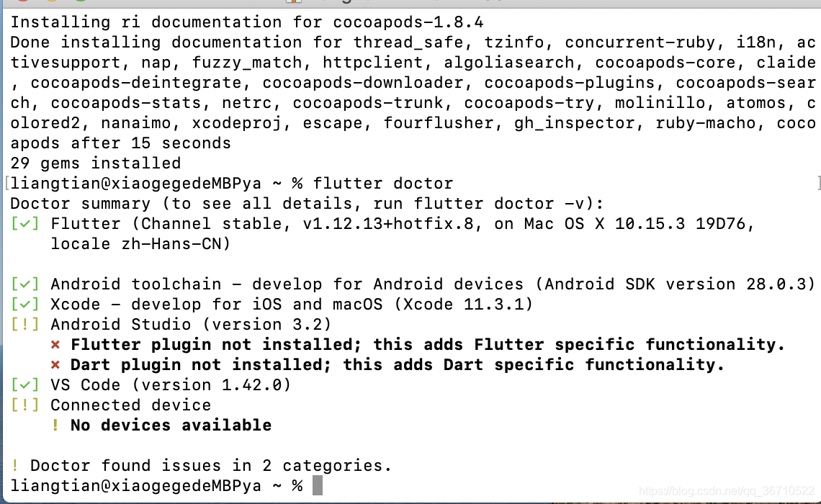Click the green checkmark beside Xcode line
Viewport: 821px width, 504px height.
(x=24, y=305)
